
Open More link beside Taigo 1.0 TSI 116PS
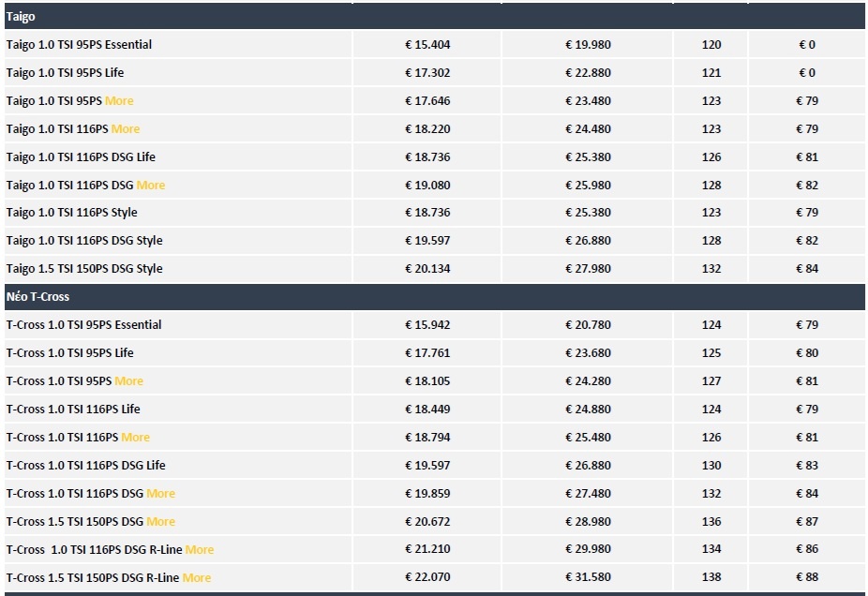click(126, 129)
